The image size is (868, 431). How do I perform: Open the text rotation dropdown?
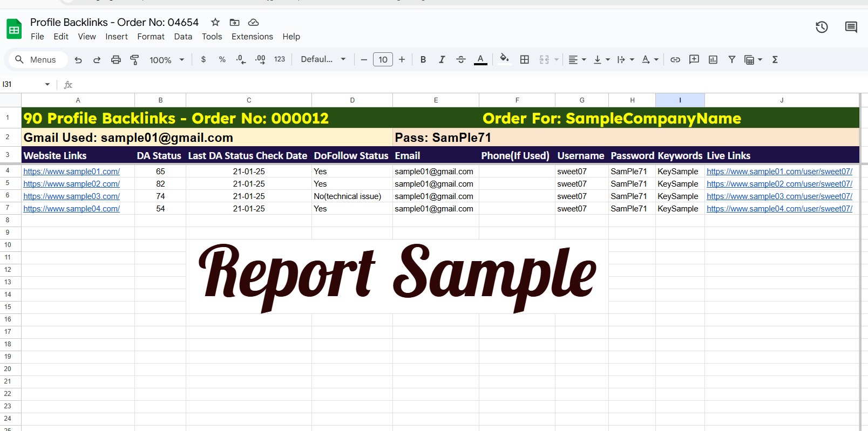point(650,59)
